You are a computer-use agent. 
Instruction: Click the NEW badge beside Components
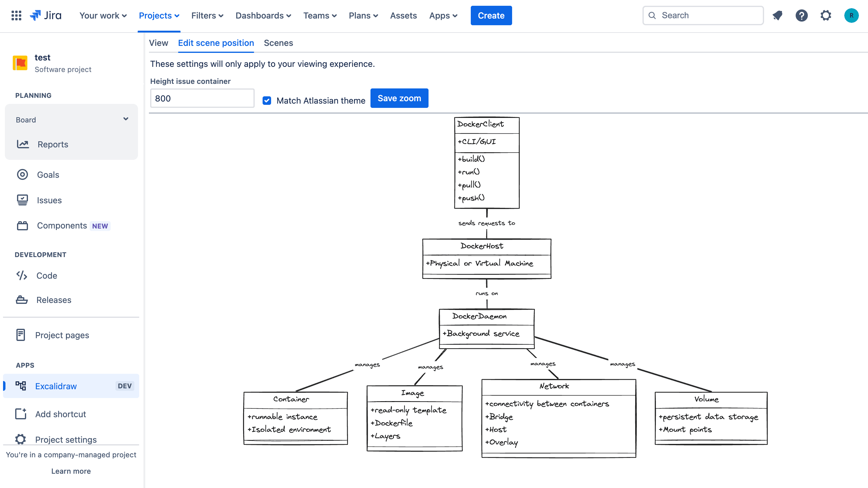tap(100, 226)
